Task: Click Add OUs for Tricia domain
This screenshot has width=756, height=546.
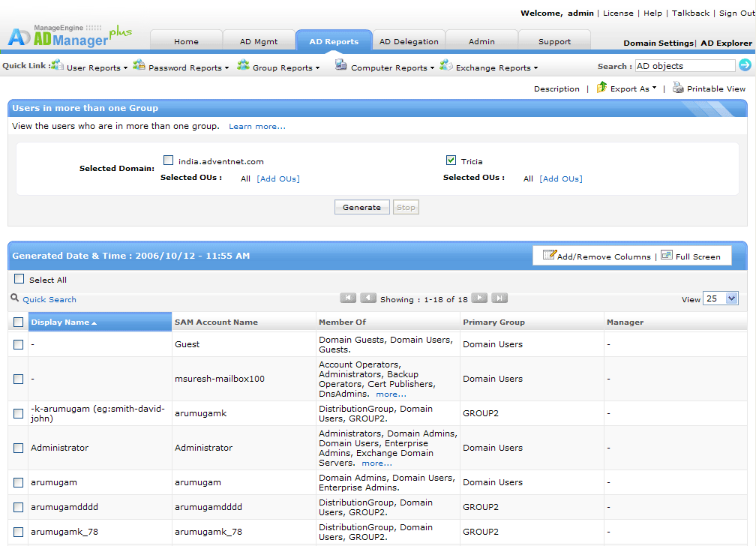Action: (561, 179)
